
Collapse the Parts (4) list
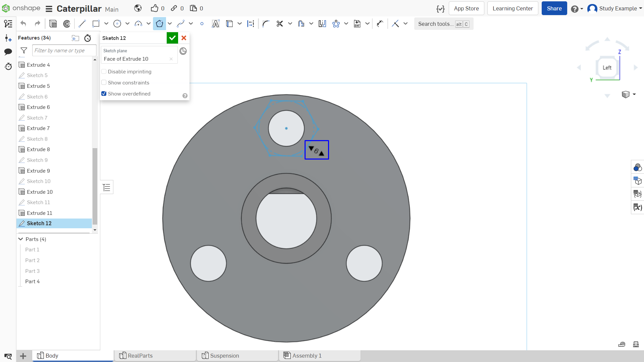[20, 239]
